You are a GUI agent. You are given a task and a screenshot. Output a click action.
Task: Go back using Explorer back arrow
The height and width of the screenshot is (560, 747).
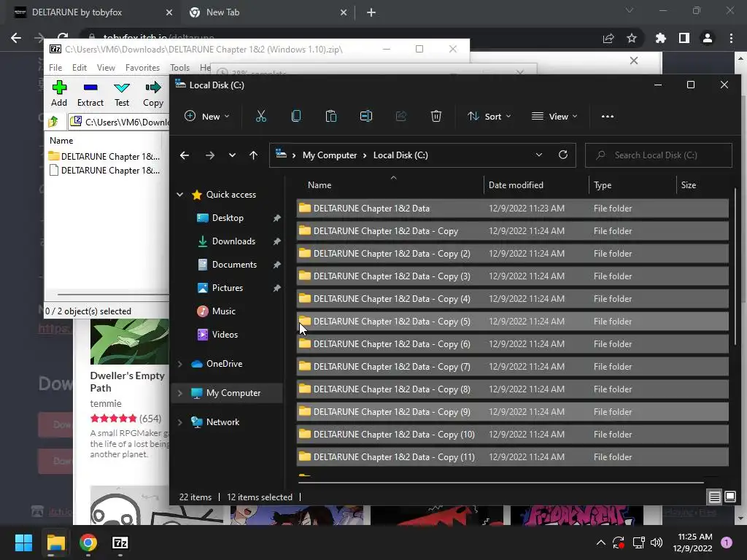(x=185, y=155)
